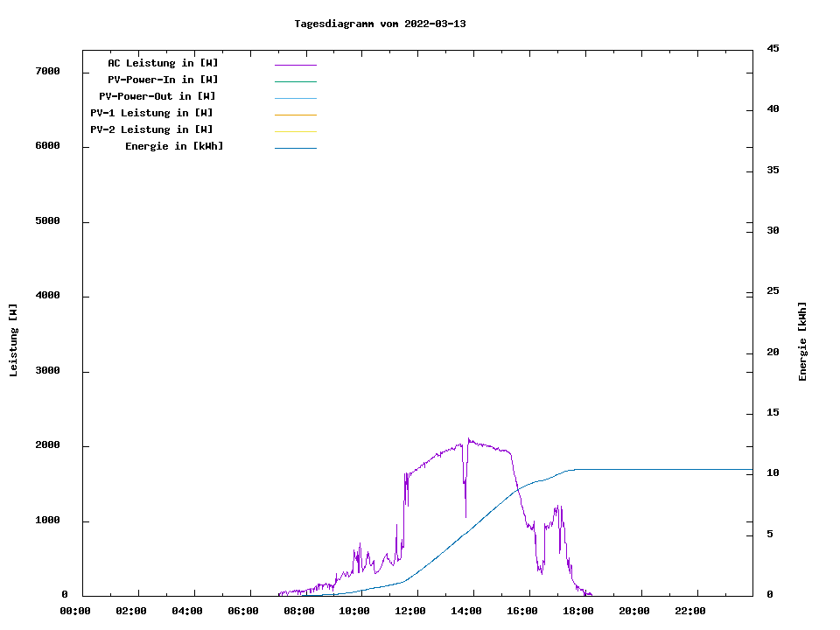Click the yellow PV-2 Leistung line sample
The height and width of the screenshot is (630, 840).
click(295, 131)
